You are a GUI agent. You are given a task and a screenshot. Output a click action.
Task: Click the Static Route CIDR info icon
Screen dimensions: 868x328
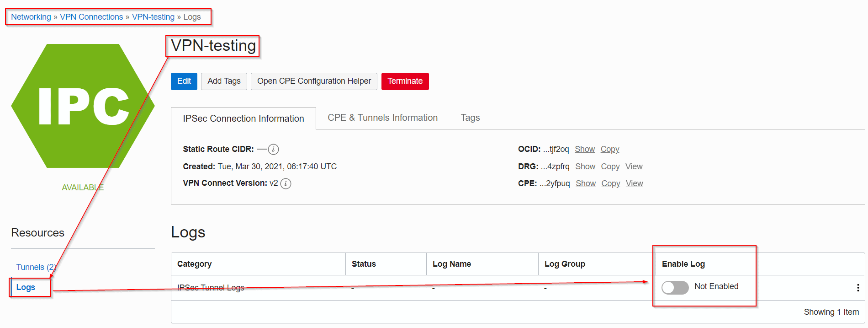pos(273,149)
